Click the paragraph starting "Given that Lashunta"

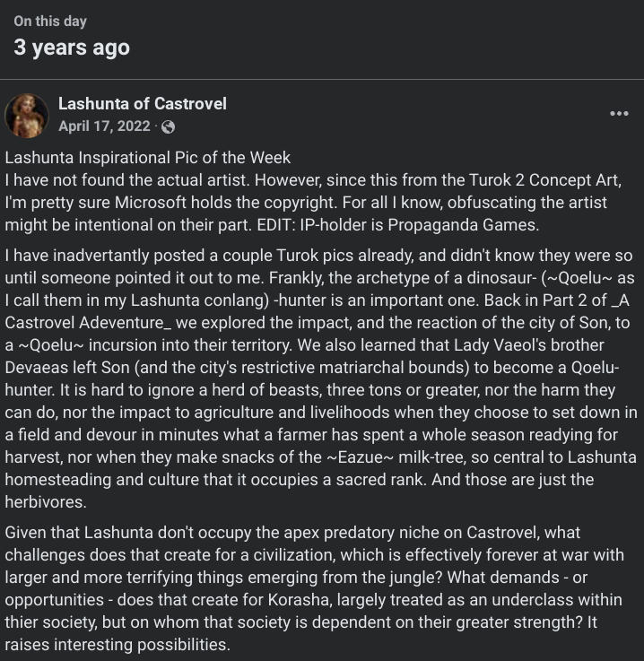(x=315, y=588)
